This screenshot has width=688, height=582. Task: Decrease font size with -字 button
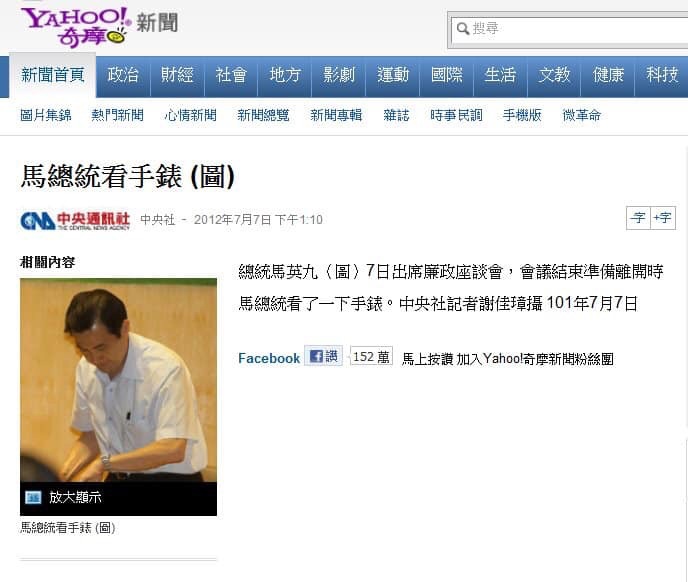point(638,218)
